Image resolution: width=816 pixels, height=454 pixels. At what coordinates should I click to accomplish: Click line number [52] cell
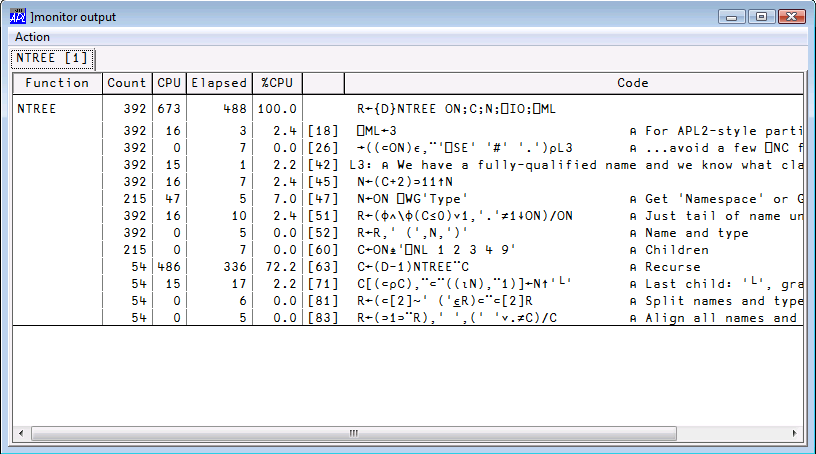(x=323, y=233)
